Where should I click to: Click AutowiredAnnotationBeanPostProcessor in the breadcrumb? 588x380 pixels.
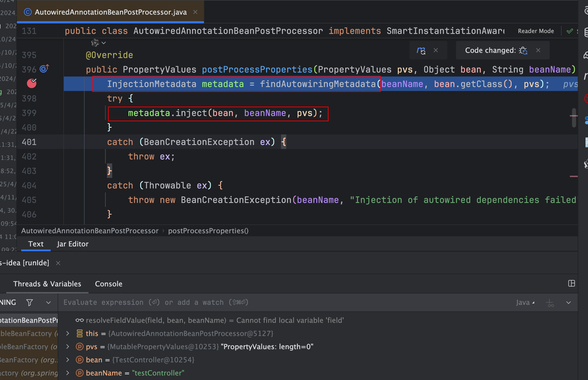click(x=90, y=231)
